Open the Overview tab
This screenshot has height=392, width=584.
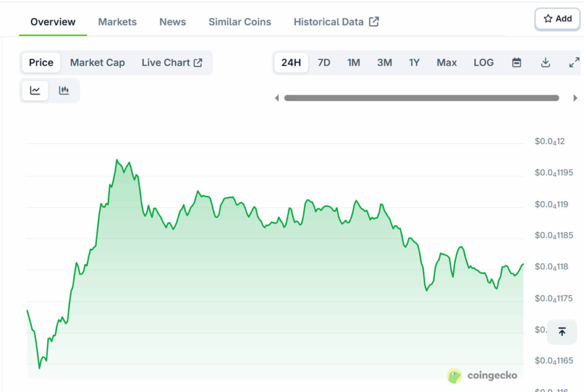pos(53,22)
